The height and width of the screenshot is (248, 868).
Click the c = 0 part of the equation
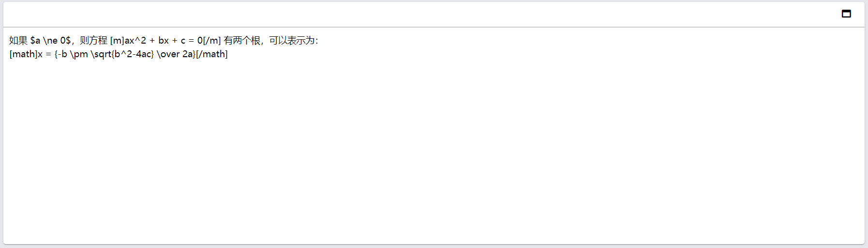point(192,41)
